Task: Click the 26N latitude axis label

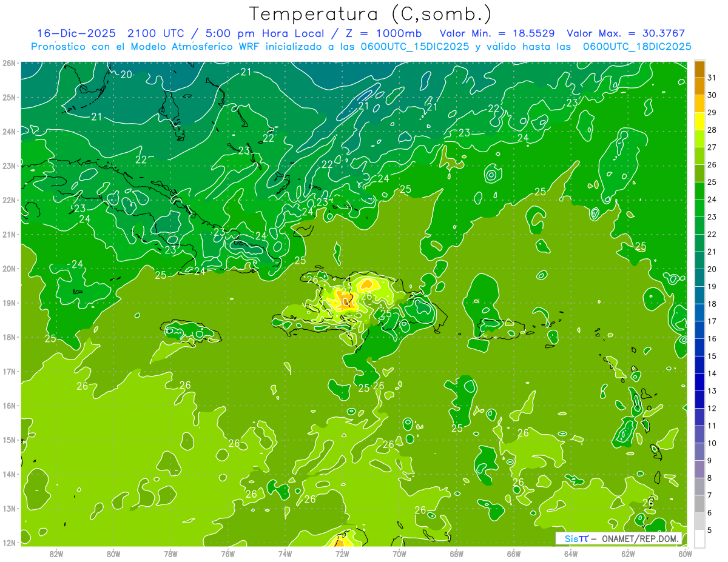Action: tap(8, 63)
